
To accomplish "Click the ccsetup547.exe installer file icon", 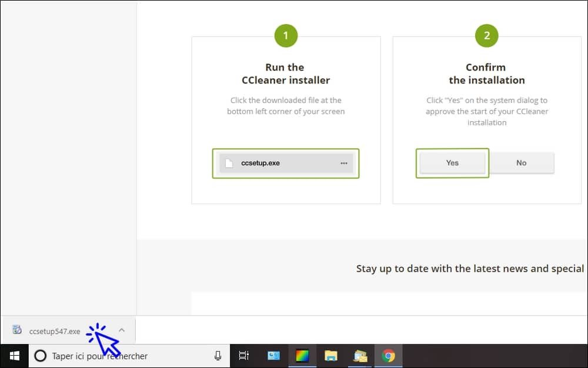I will (x=17, y=330).
